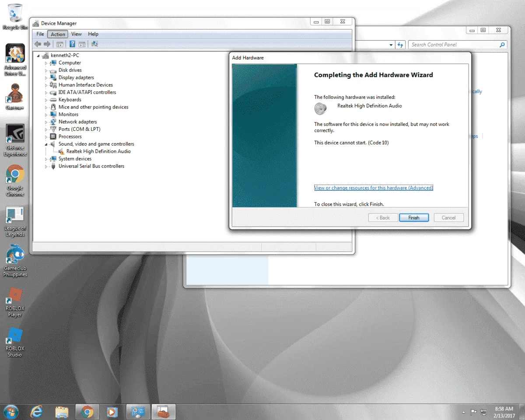Select Realtek High Definition Audio in device tree
Screen dimensions: 525x420
(98, 151)
